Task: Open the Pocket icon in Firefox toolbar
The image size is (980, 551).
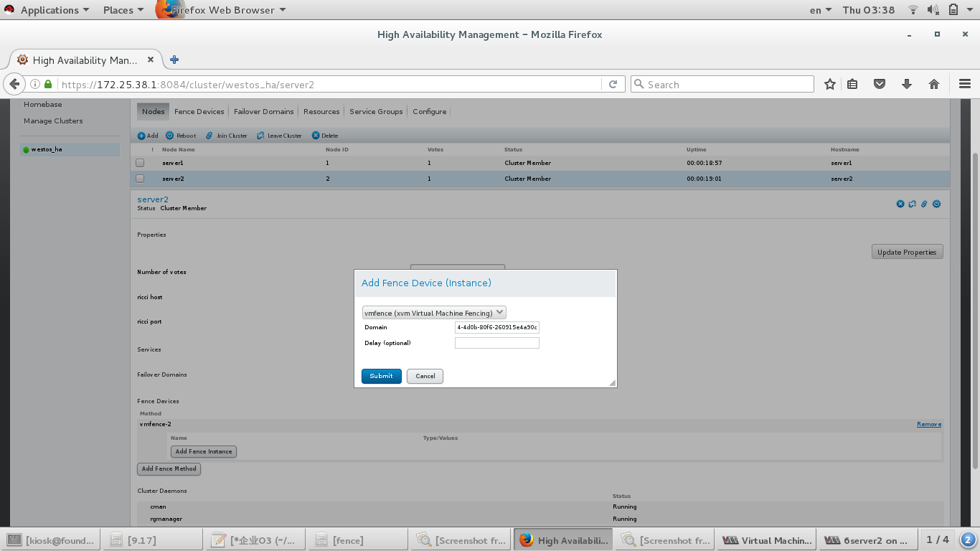Action: tap(880, 84)
